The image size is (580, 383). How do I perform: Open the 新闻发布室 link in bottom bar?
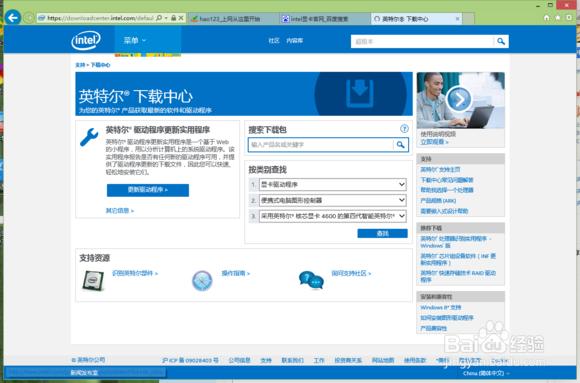84,373
